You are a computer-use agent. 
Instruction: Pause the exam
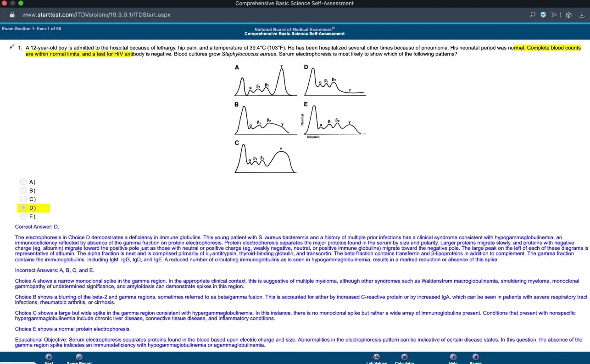tap(476, 357)
